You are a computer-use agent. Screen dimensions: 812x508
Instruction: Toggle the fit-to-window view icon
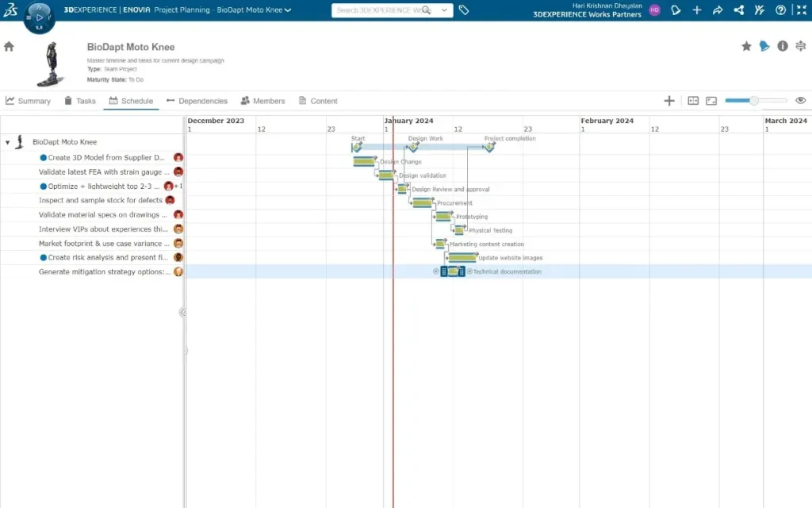click(x=711, y=100)
